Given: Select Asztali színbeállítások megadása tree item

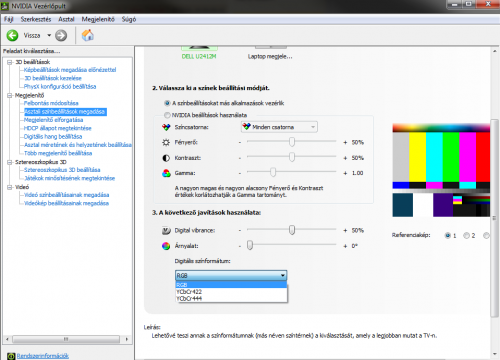Looking at the screenshot, I should click(x=65, y=111).
